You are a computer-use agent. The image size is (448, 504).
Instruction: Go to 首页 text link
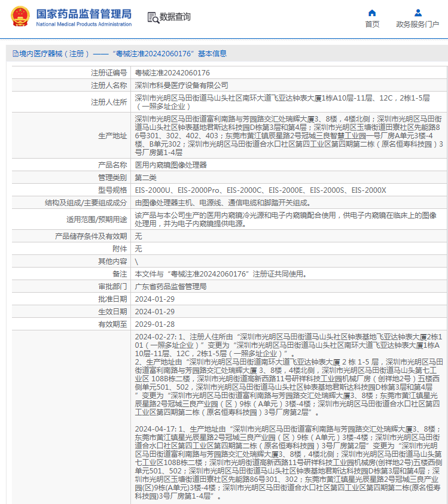[372, 25]
